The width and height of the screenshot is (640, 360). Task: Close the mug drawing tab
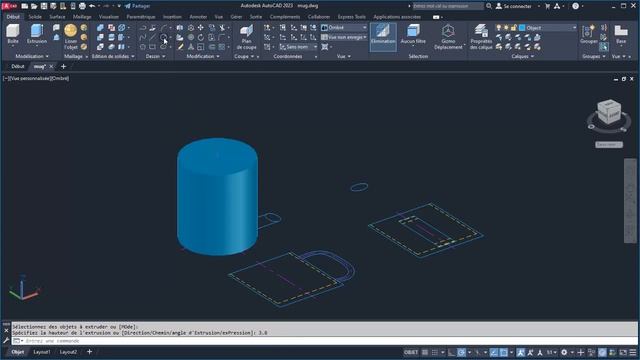tap(51, 66)
